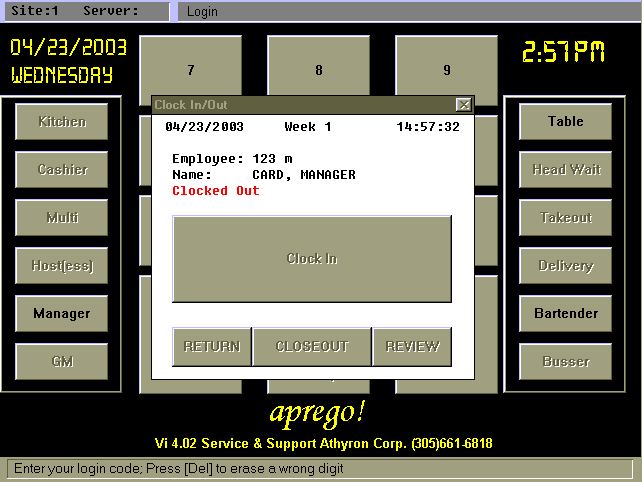Tap keypad digit 9

coord(446,66)
